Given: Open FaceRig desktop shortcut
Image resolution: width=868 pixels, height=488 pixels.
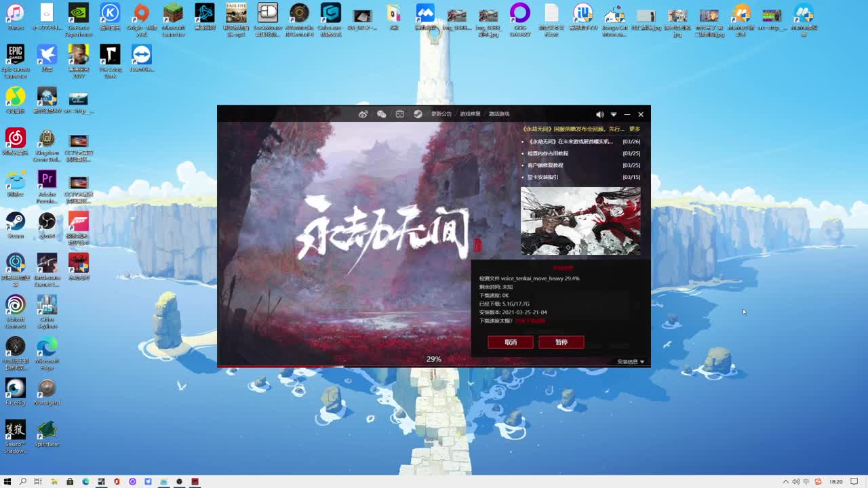Looking at the screenshot, I should 15,392.
